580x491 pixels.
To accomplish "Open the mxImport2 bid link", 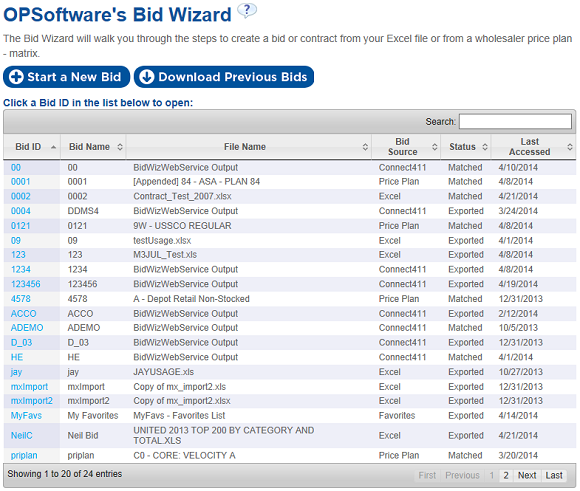I will coord(32,401).
